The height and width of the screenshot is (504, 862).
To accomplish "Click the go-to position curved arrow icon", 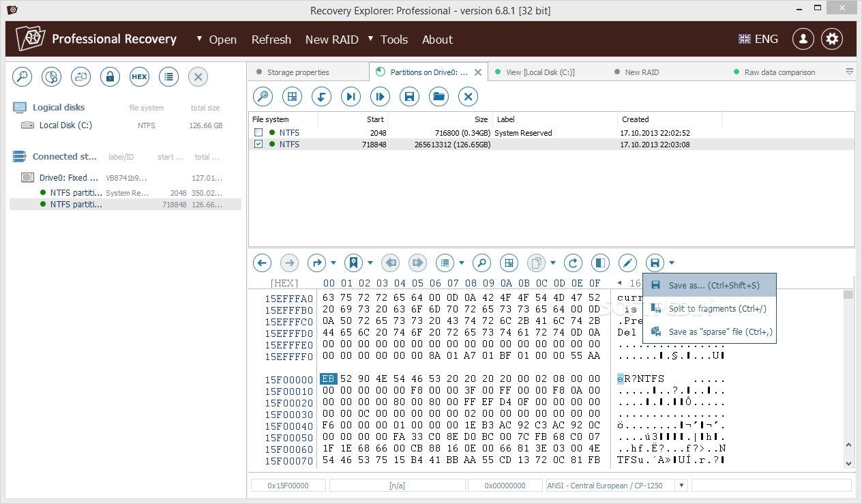I will pyautogui.click(x=316, y=263).
